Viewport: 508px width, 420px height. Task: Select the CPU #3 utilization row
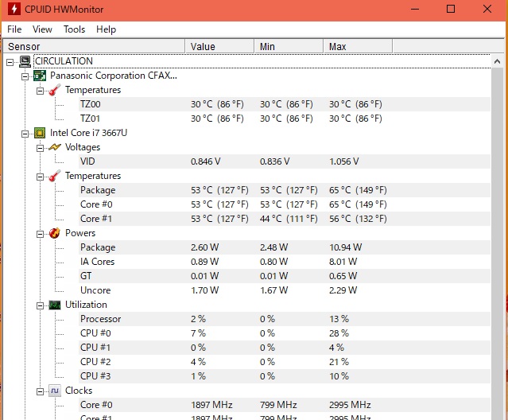coord(285,376)
